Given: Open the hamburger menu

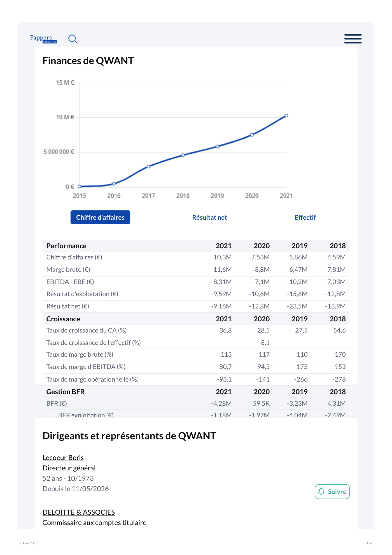Looking at the screenshot, I should [353, 39].
